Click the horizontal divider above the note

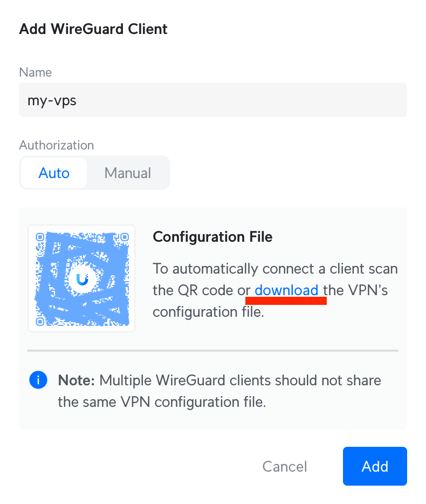coord(212,351)
